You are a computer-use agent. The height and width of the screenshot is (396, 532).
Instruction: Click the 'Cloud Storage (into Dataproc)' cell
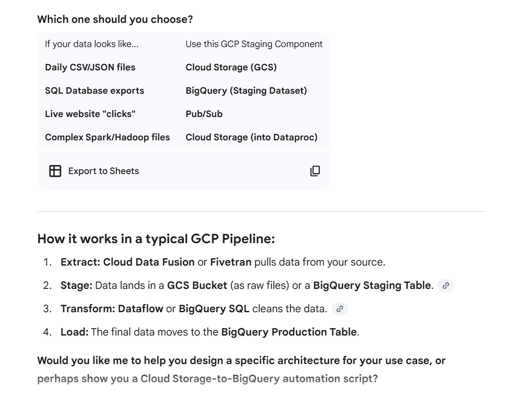click(251, 137)
